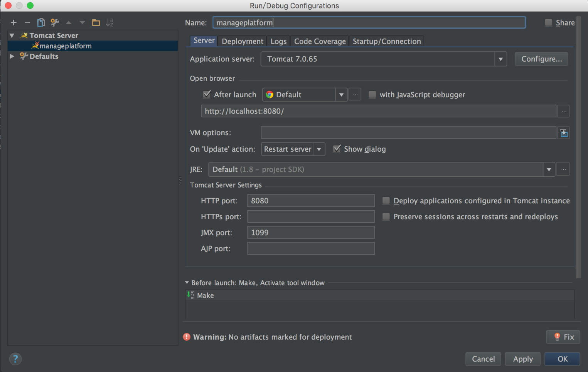Uncheck the After launch checkbox

point(207,94)
